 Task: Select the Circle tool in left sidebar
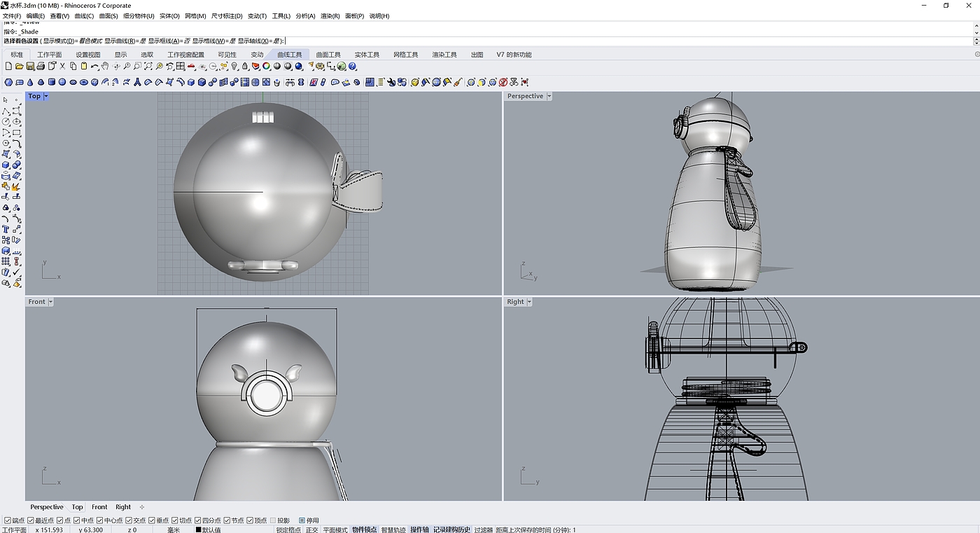(x=6, y=122)
